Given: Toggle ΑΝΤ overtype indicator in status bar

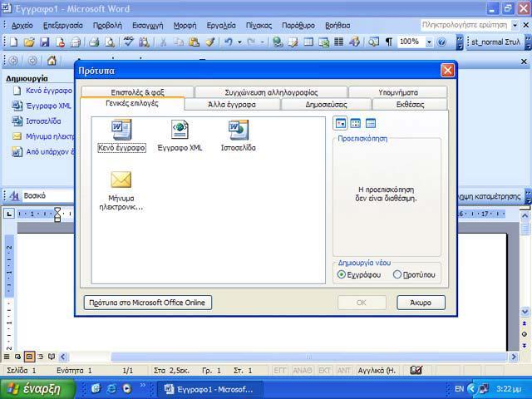Looking at the screenshot, I should [x=343, y=370].
